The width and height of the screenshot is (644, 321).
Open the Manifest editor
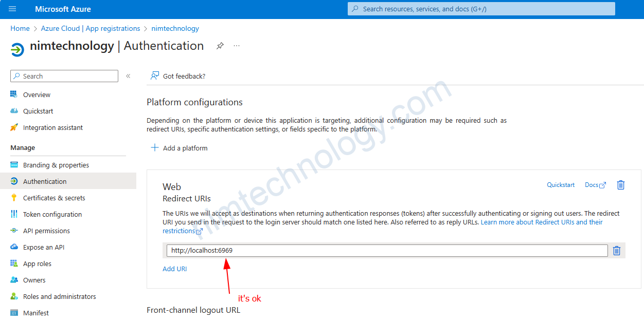(x=36, y=313)
